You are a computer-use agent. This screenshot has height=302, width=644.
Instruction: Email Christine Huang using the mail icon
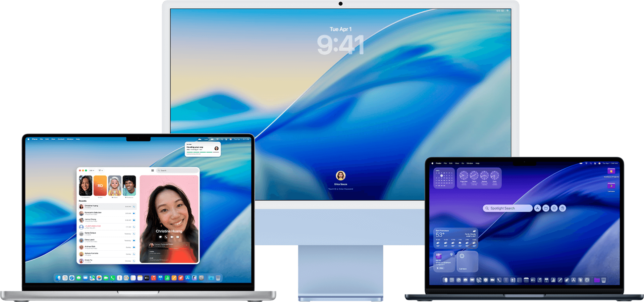[x=178, y=237]
